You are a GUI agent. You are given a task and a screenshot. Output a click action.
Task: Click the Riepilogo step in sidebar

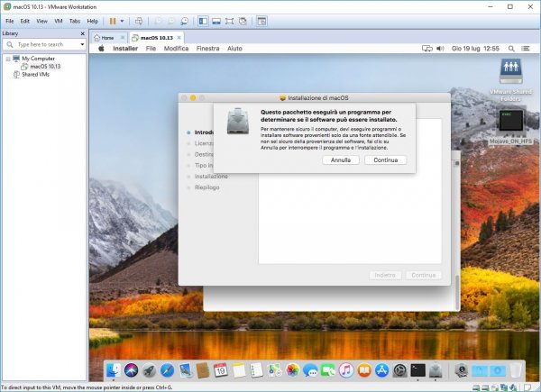pyautogui.click(x=207, y=187)
